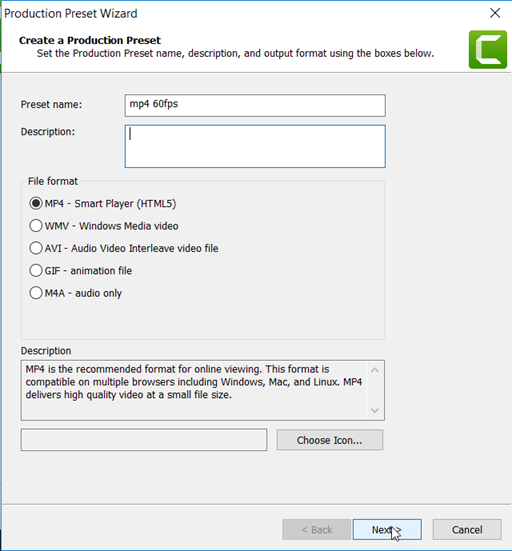Proceed with the Next button

(387, 530)
